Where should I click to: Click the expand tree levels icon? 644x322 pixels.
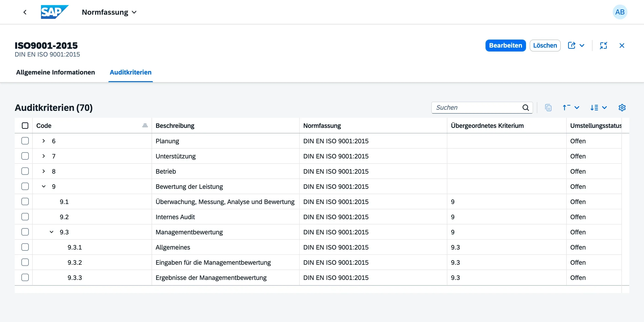pyautogui.click(x=594, y=107)
